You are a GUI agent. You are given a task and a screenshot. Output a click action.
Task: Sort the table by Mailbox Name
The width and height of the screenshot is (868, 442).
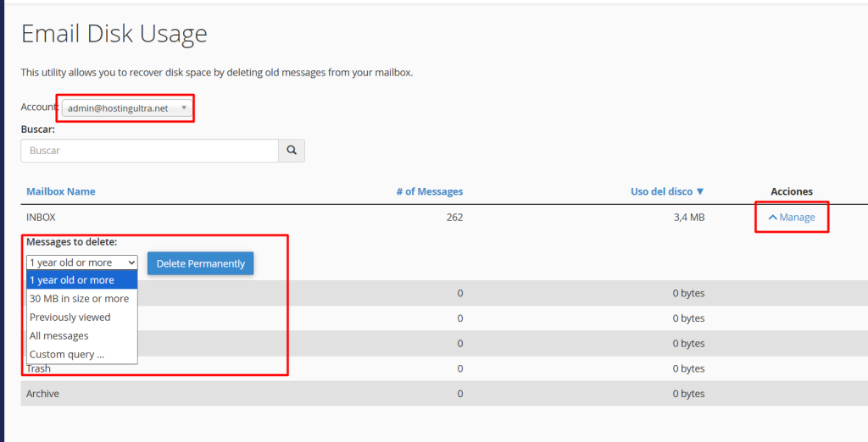coord(60,192)
